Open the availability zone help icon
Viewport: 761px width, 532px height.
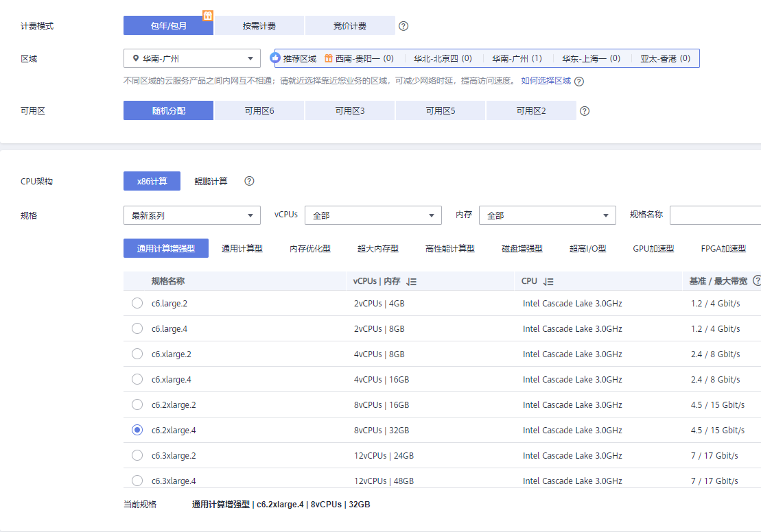click(x=584, y=110)
